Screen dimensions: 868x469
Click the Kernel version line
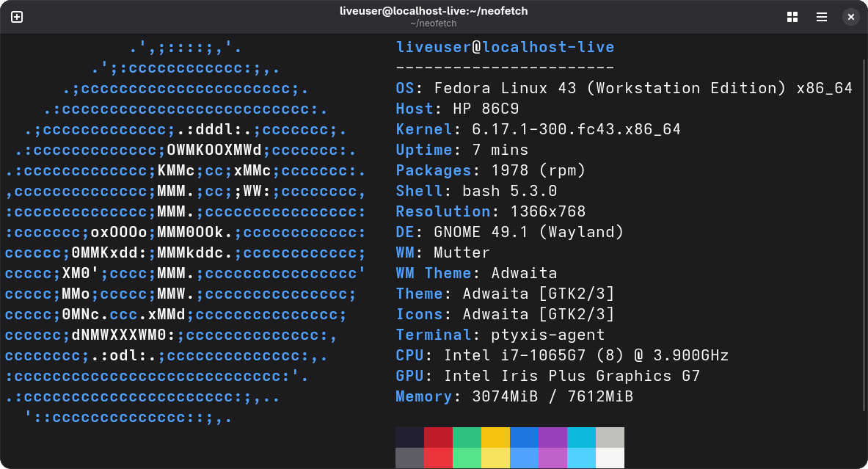(538, 130)
